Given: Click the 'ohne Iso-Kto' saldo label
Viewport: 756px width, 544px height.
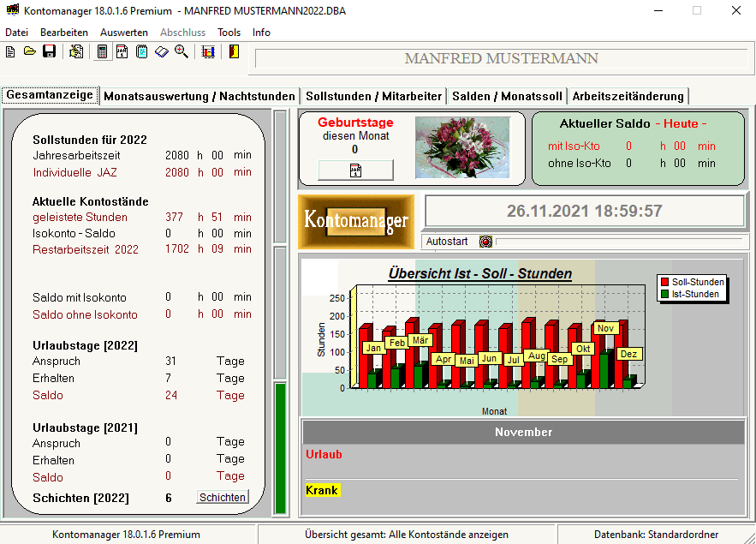Looking at the screenshot, I should click(579, 163).
